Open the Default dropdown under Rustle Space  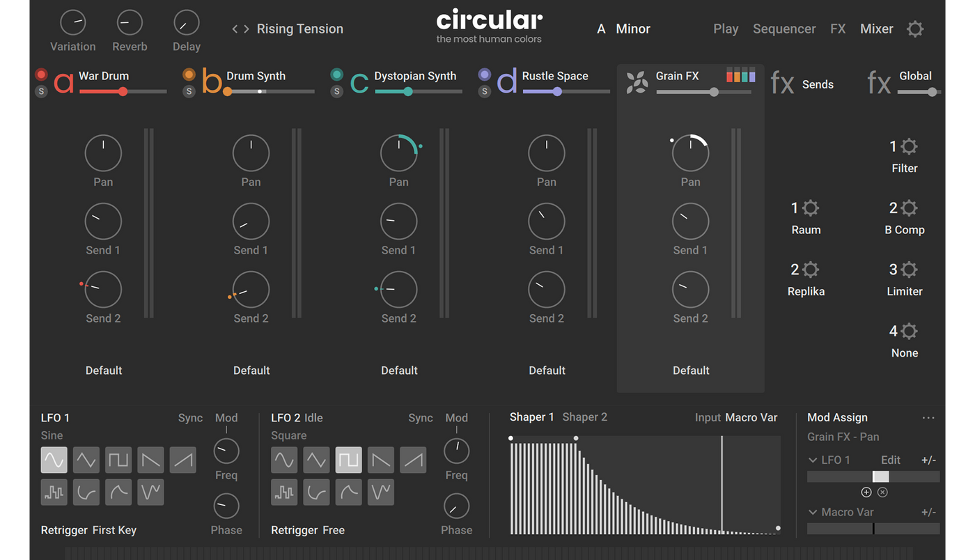(x=547, y=371)
